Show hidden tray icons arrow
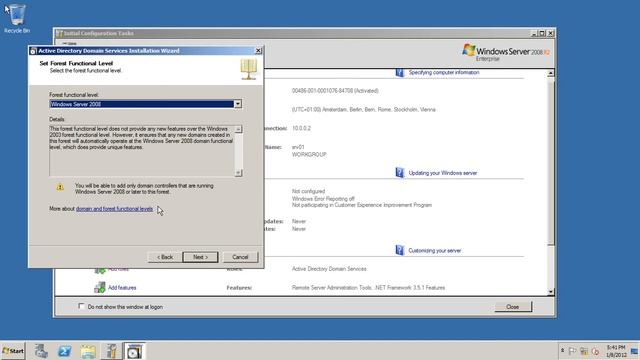640x360 pixels. coord(562,351)
